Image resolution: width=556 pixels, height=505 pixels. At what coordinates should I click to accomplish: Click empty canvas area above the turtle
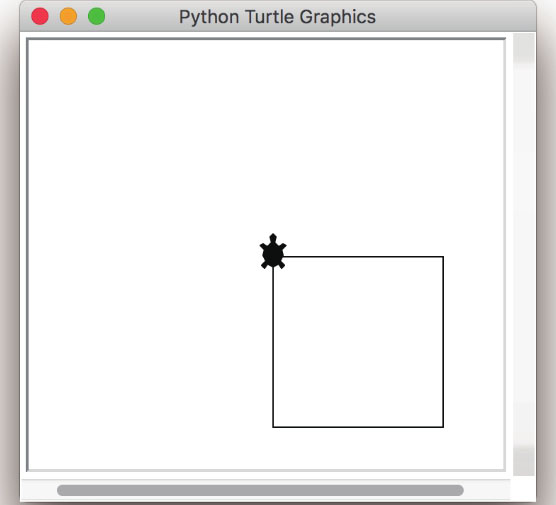(x=273, y=135)
